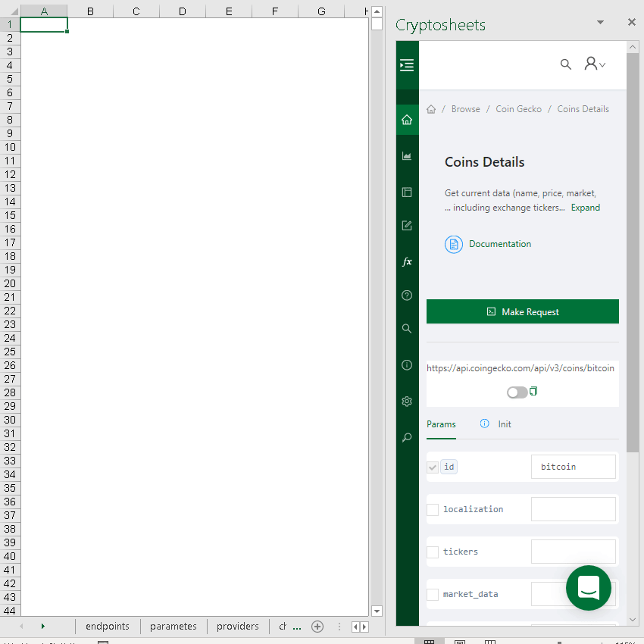Click the horizontal scroll left arrow by the tabs
The image size is (644, 644).
[355, 627]
